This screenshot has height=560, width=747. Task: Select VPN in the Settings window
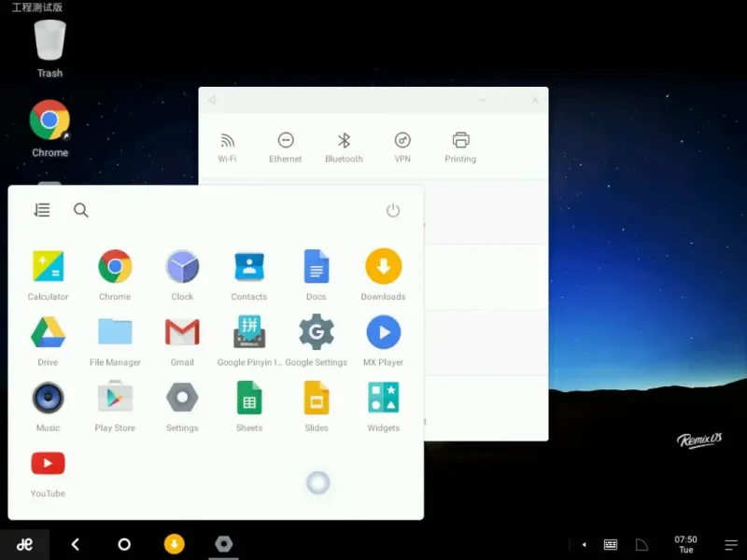(x=402, y=147)
